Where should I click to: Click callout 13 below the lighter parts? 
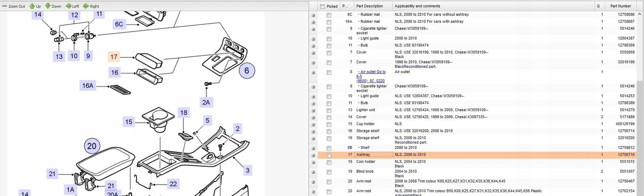[59, 56]
